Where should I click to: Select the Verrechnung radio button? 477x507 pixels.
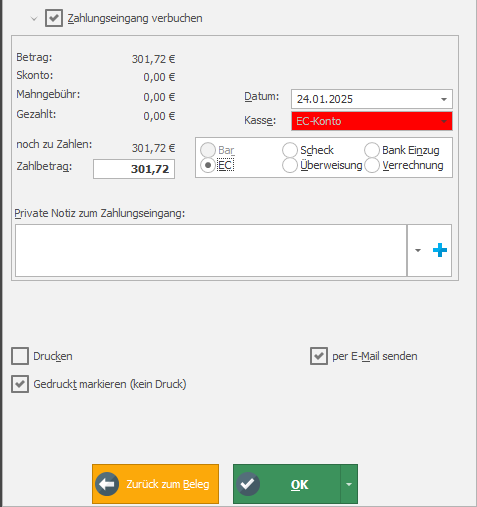pos(372,165)
